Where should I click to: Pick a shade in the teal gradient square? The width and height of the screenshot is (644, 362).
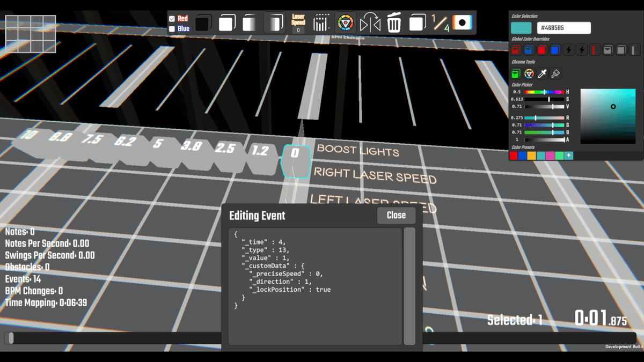tap(608, 116)
